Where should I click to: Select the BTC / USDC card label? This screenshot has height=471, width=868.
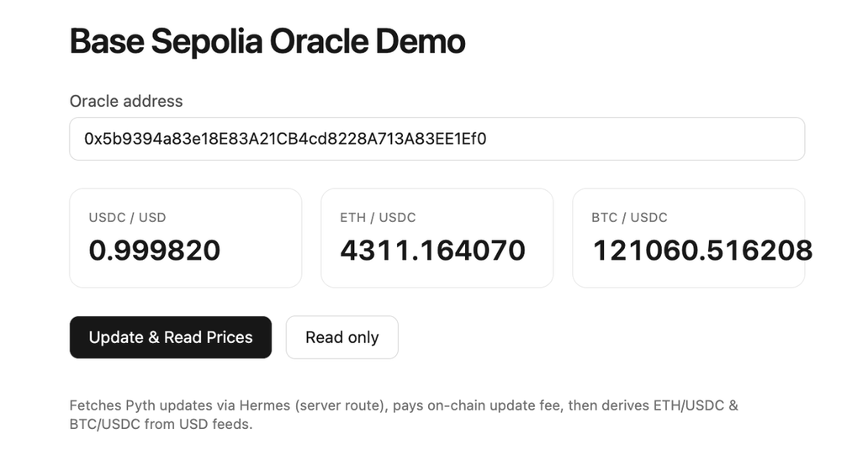pyautogui.click(x=629, y=217)
